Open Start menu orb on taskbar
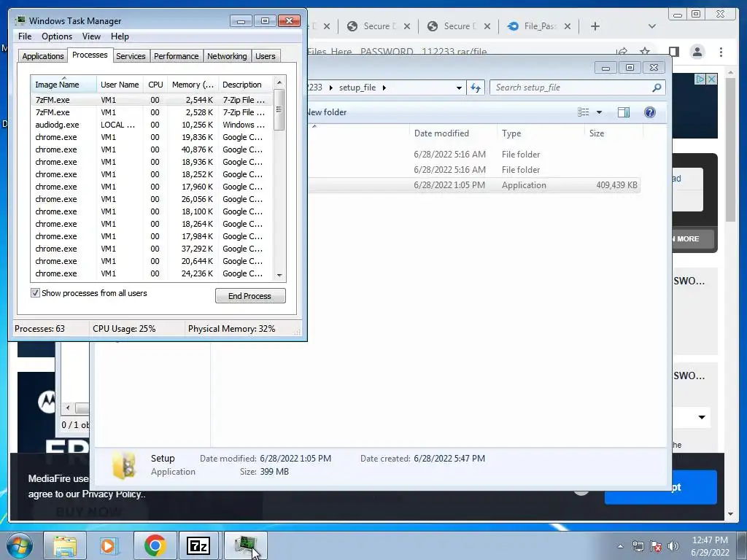Screen dimensions: 747x560 [20, 545]
